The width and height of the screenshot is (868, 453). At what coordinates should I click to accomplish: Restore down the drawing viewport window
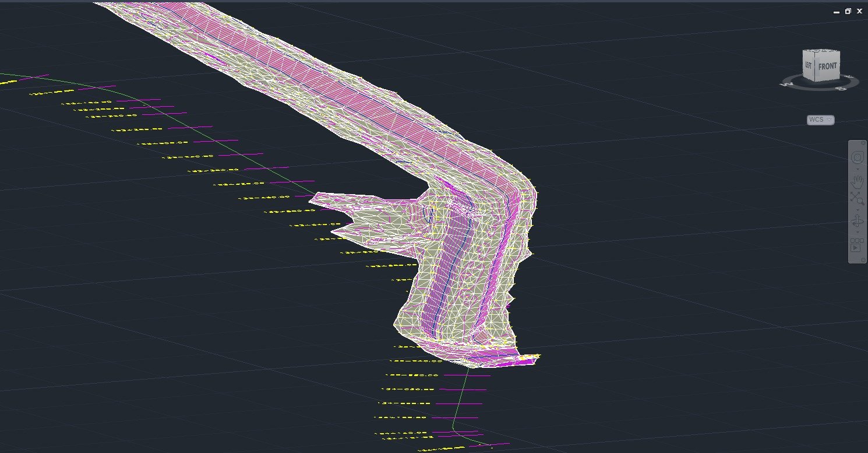pyautogui.click(x=848, y=11)
